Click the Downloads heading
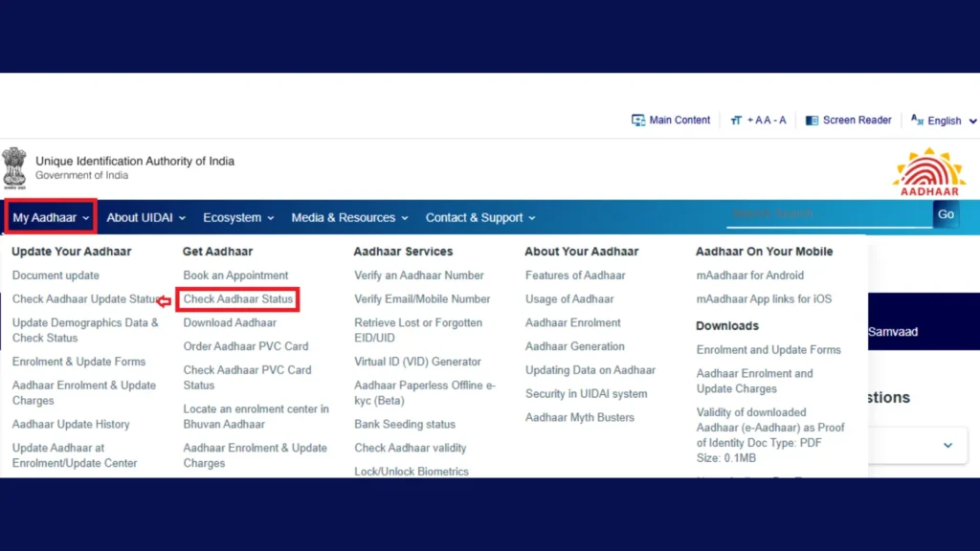980x551 pixels. (727, 326)
